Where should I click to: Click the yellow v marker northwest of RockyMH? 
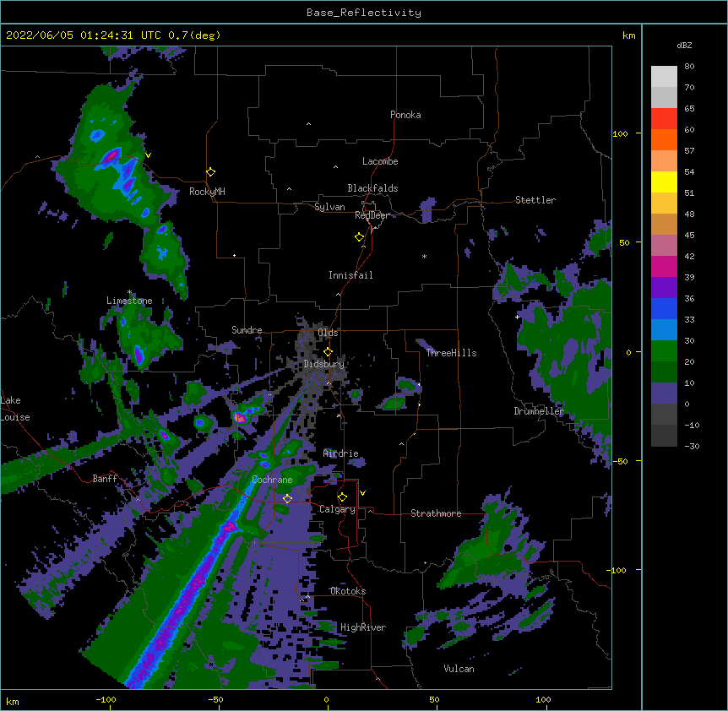pyautogui.click(x=148, y=155)
